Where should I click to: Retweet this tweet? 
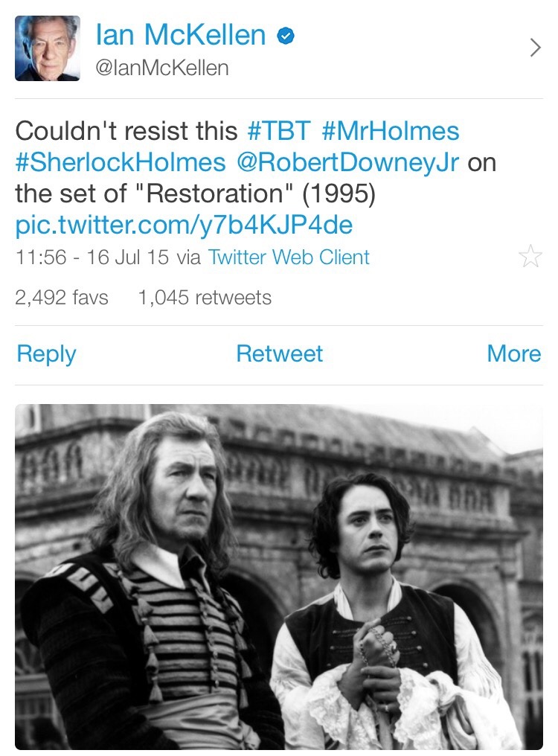pyautogui.click(x=279, y=353)
